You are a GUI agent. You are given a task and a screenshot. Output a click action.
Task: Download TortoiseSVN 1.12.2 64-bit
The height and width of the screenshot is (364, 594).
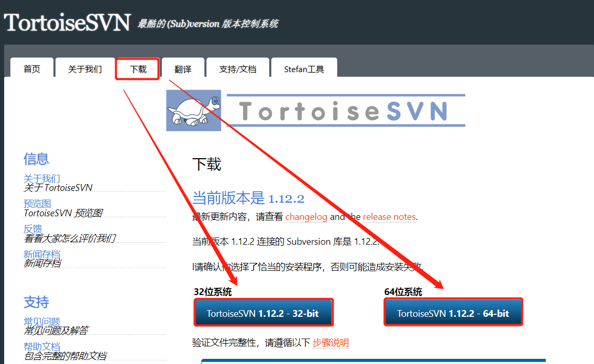pos(453,313)
